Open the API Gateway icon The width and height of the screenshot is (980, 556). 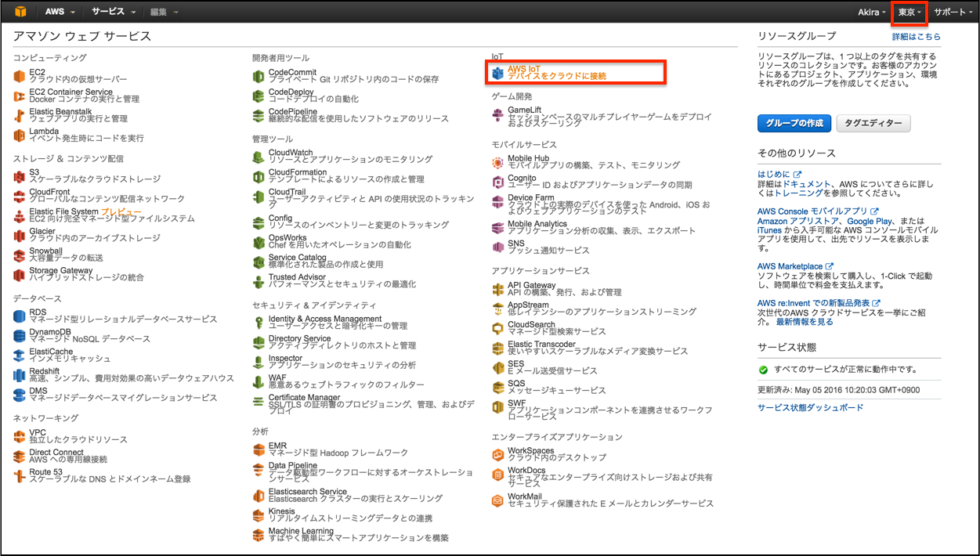(x=497, y=289)
